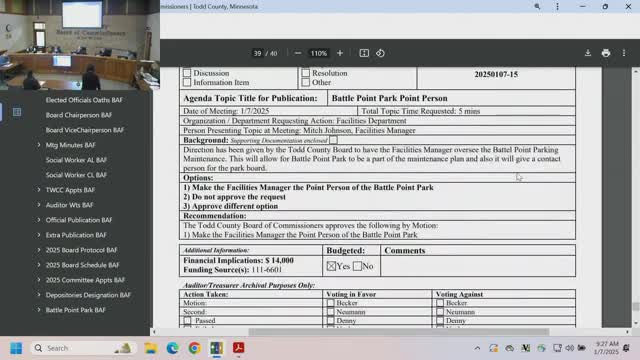The width and height of the screenshot is (640, 360).
Task: Click the page number field showing 39
Action: (x=257, y=53)
